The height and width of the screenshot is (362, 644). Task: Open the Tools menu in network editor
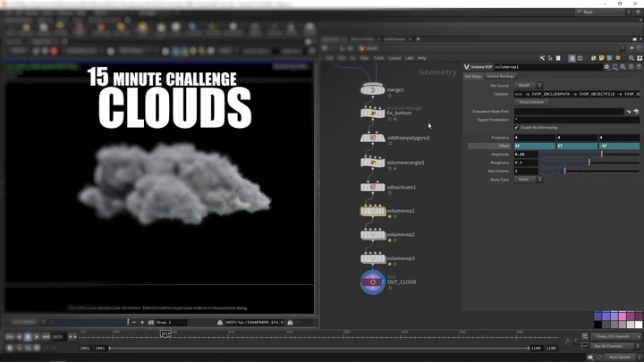[378, 58]
